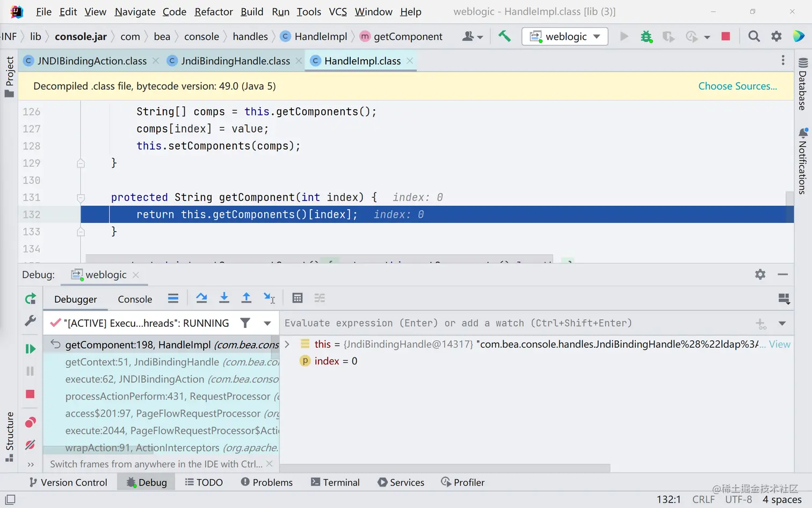Click the JetBrains toolbox colorful icon
This screenshot has width=812, height=508.
click(799, 36)
